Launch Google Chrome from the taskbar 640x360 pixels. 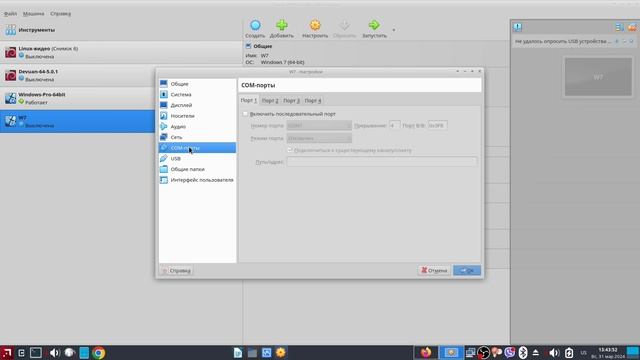[x=98, y=353]
